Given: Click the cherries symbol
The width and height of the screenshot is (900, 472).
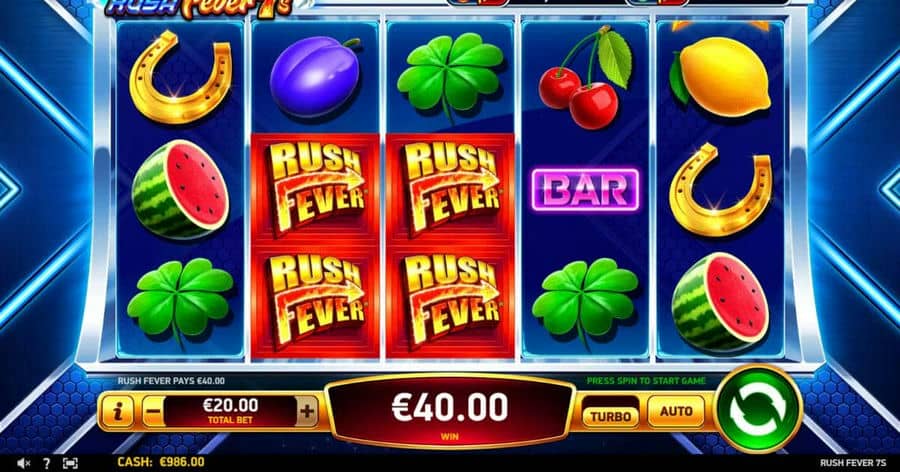Looking at the screenshot, I should point(585,78).
